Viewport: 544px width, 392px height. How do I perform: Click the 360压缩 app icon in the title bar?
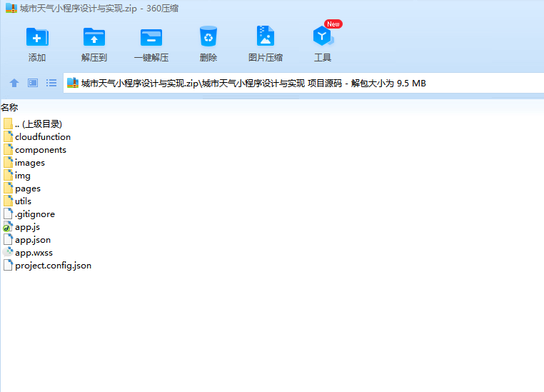pyautogui.click(x=11, y=8)
